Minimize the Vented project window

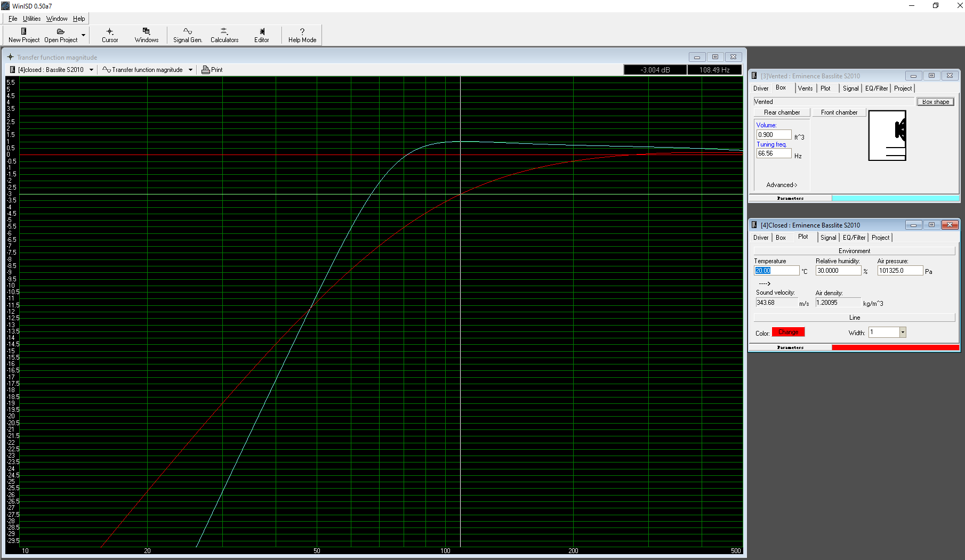pyautogui.click(x=913, y=76)
